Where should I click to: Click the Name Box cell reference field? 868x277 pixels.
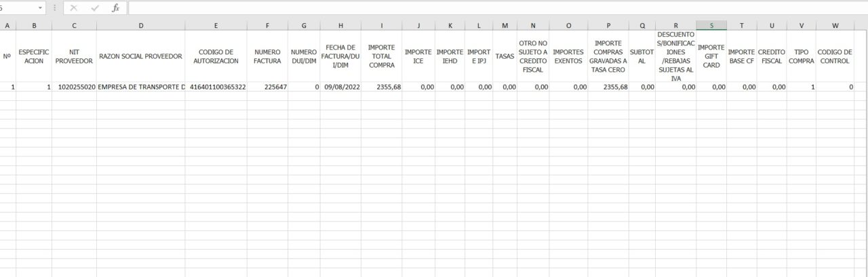coord(17,8)
